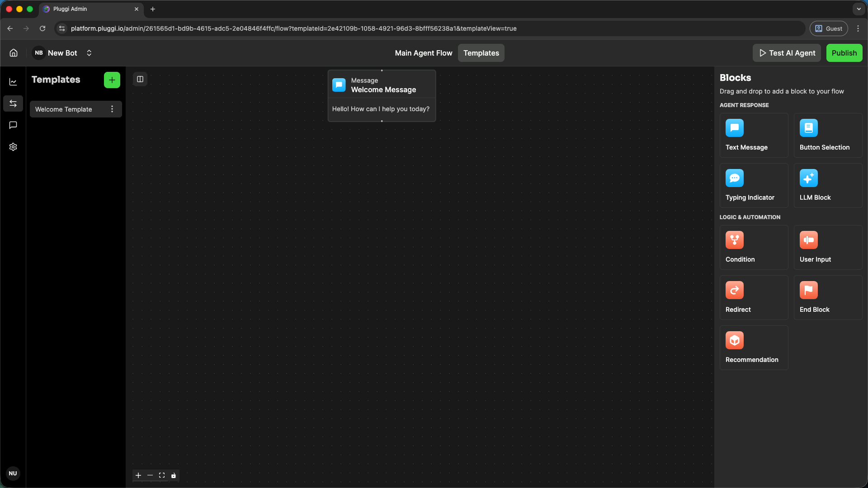Click Test AI Agent
The width and height of the screenshot is (868, 488).
(x=786, y=53)
